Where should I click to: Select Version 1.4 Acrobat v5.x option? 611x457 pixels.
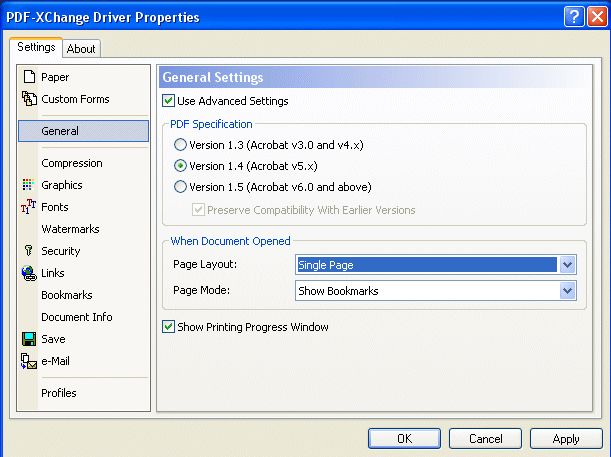(x=180, y=166)
